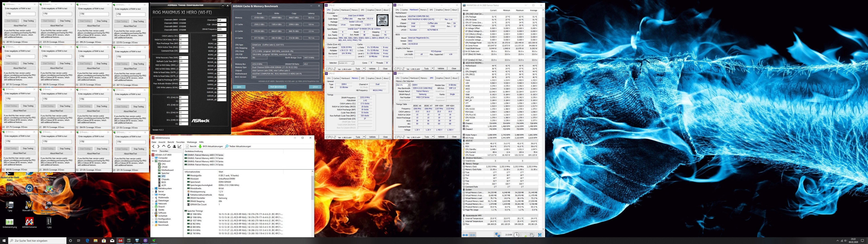
Task: Open the AIDA64 graph toolbar icon
Action: [x=179, y=146]
